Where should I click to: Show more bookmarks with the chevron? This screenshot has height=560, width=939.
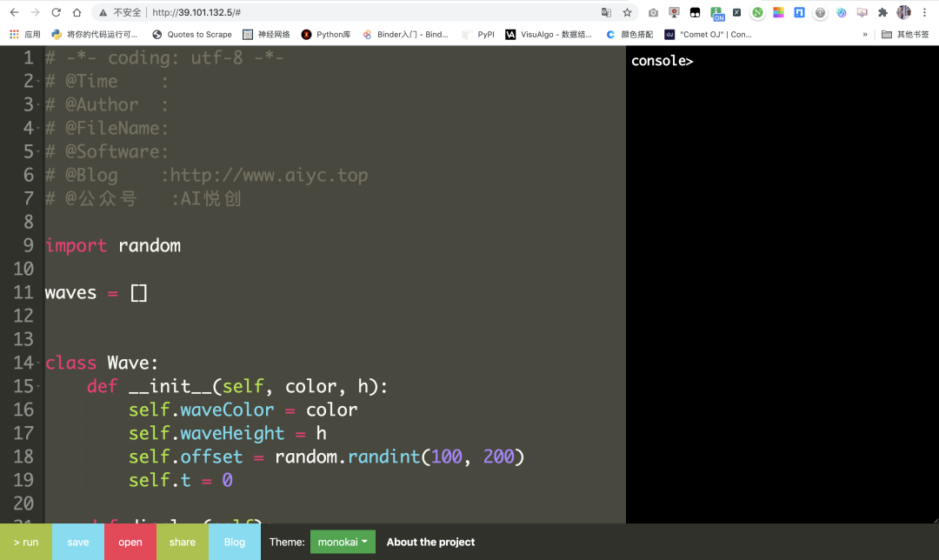coord(865,35)
